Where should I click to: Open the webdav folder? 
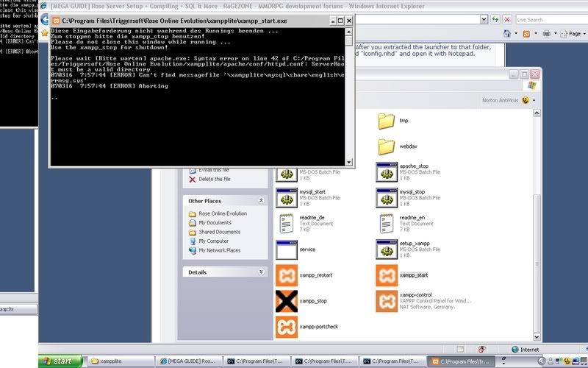click(x=386, y=146)
